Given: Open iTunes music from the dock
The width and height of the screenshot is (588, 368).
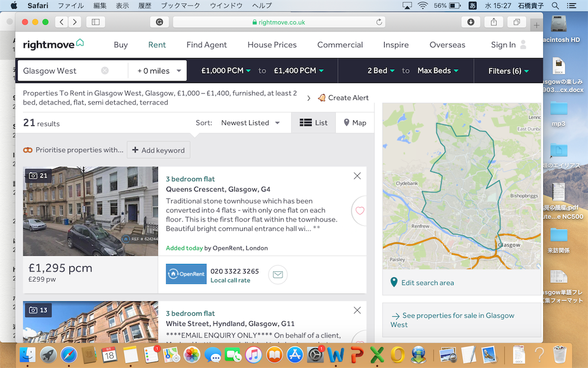Looking at the screenshot, I should coord(253,355).
